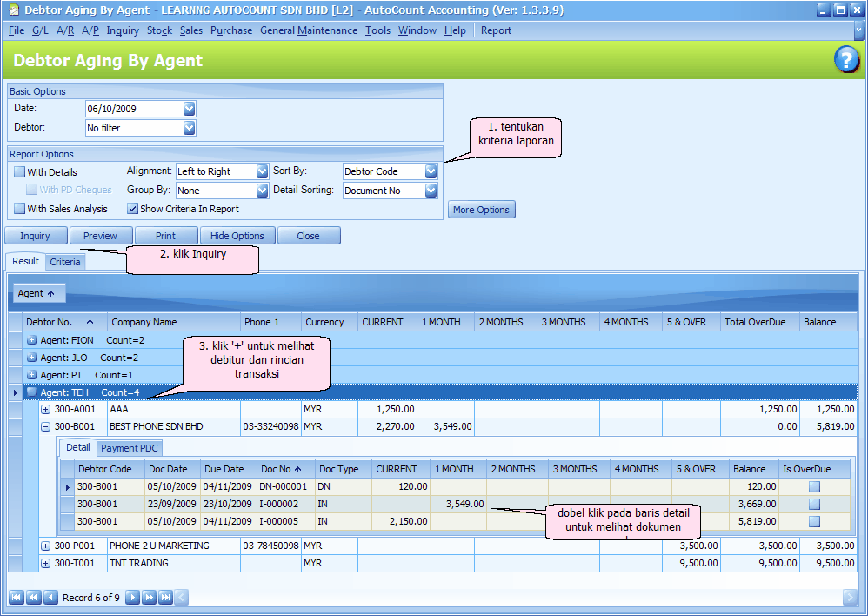868x616 pixels.
Task: Expand Agent: FION group plus icon
Action: 31,340
